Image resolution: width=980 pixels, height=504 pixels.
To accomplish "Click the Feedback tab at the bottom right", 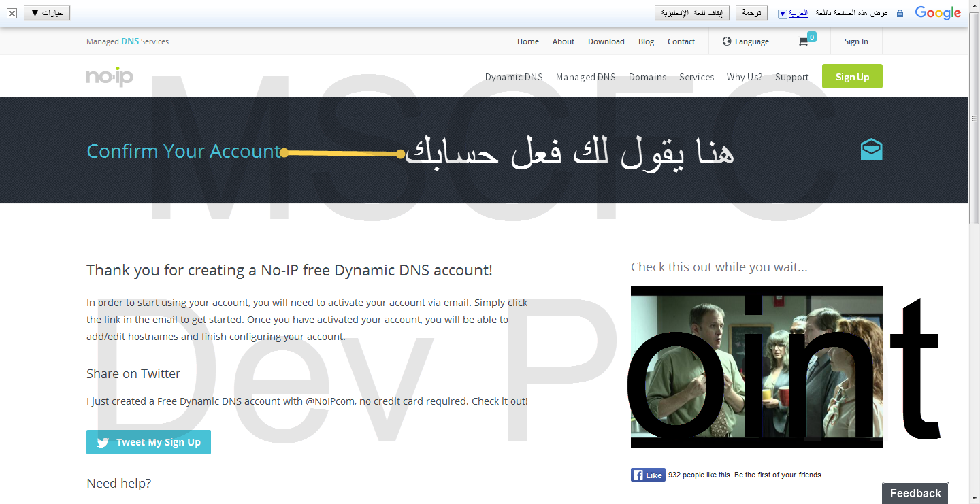I will [x=915, y=493].
